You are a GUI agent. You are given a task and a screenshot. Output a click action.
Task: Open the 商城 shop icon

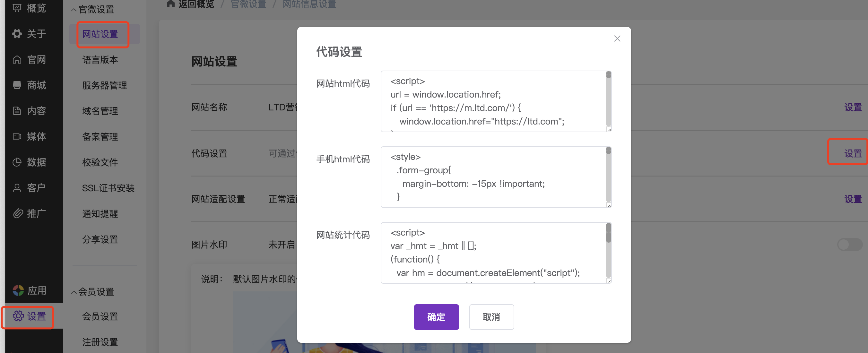point(17,85)
